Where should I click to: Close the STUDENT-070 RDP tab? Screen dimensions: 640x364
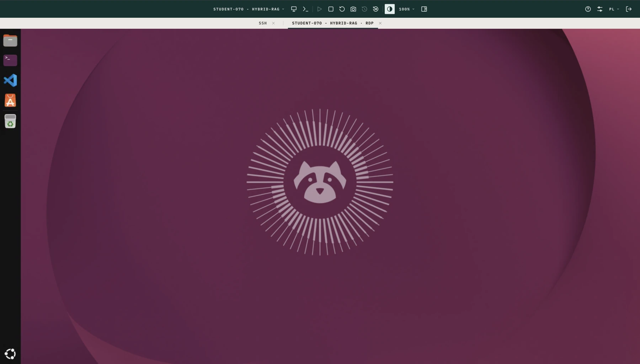[x=380, y=23]
